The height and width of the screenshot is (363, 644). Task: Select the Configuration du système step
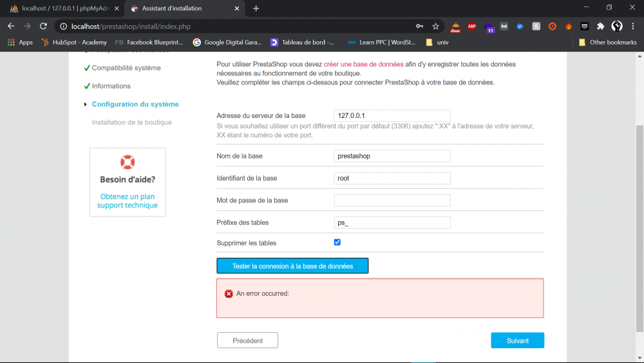pyautogui.click(x=135, y=104)
